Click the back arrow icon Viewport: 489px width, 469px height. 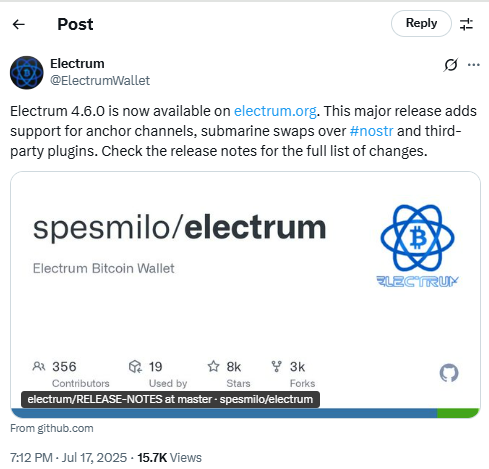coord(19,24)
